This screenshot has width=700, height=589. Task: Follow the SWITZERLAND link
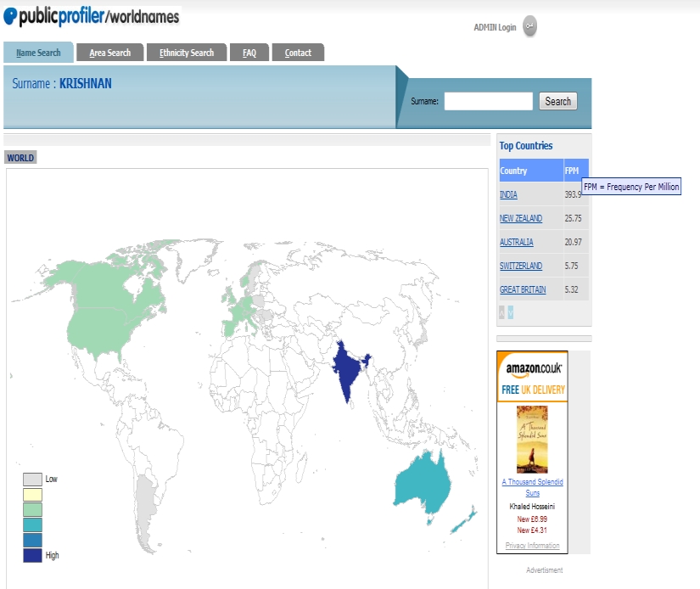point(520,266)
